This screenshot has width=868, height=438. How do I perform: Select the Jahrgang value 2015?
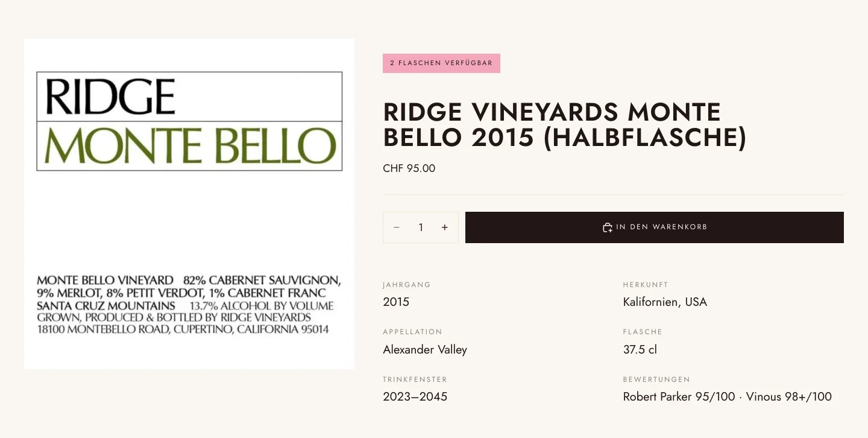coord(396,302)
